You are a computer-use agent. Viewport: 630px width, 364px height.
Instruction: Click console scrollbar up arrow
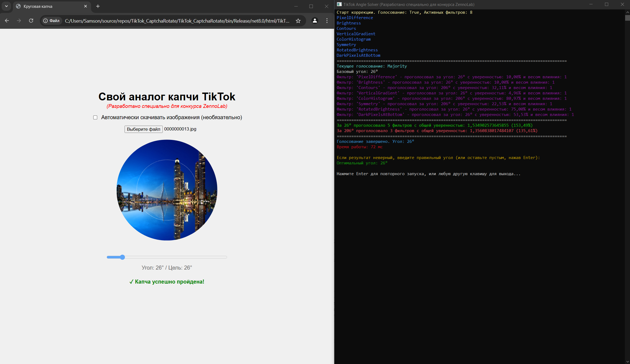pyautogui.click(x=627, y=12)
